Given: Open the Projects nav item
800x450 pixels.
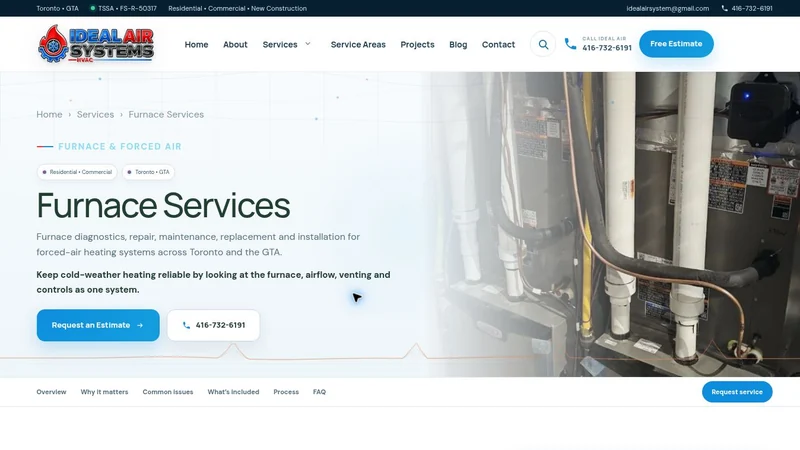Looking at the screenshot, I should coord(417,44).
